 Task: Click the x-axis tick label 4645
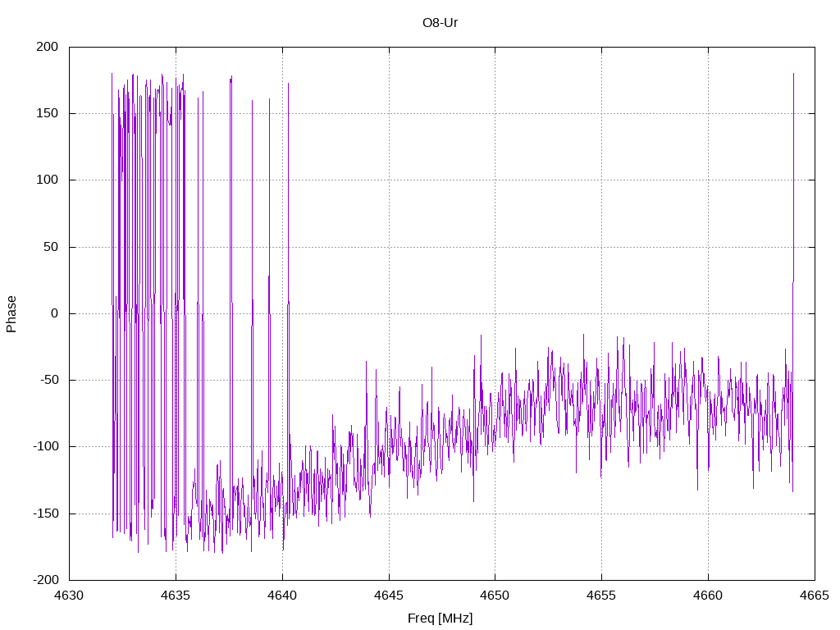[389, 596]
